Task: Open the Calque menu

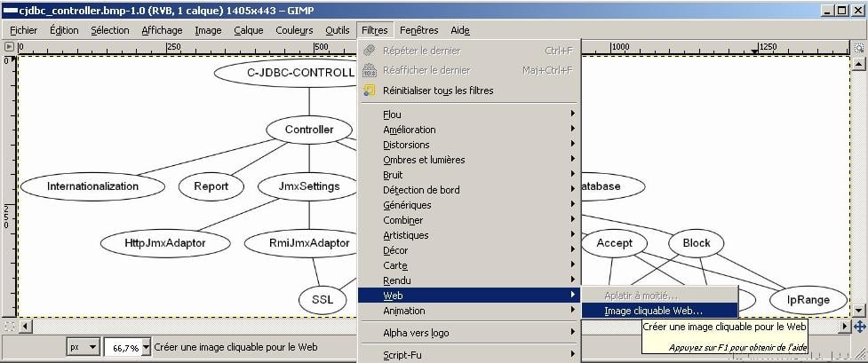Action: pos(249,30)
